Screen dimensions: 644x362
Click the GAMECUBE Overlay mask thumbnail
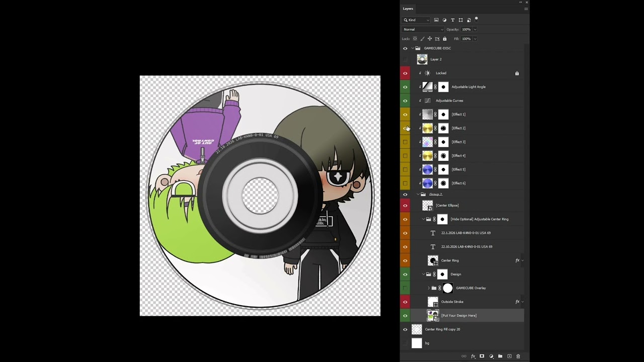point(448,288)
